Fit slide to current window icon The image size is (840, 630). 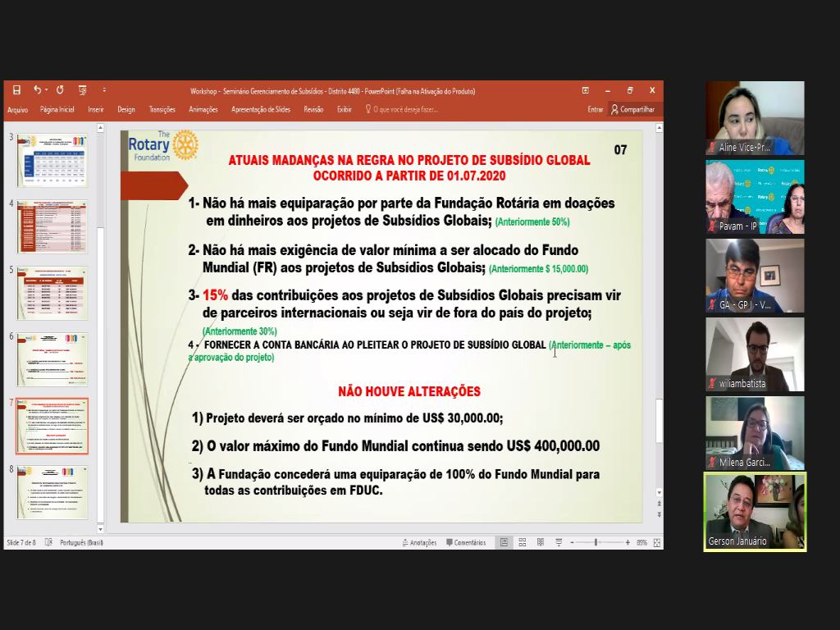[655, 542]
